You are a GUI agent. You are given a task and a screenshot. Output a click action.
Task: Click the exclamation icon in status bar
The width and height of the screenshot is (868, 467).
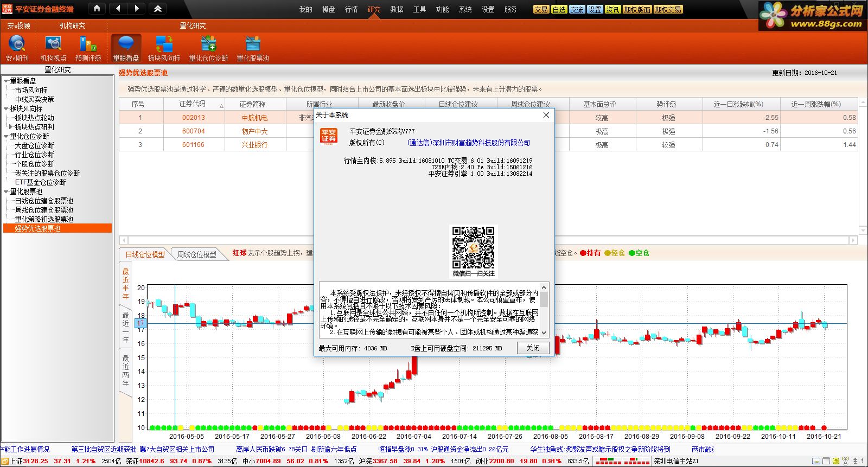click(862, 461)
